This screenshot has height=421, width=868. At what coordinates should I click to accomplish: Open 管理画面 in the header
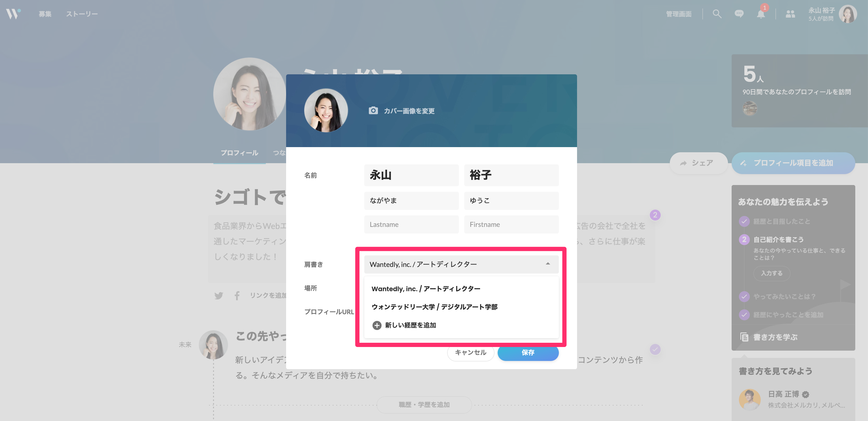tap(679, 14)
